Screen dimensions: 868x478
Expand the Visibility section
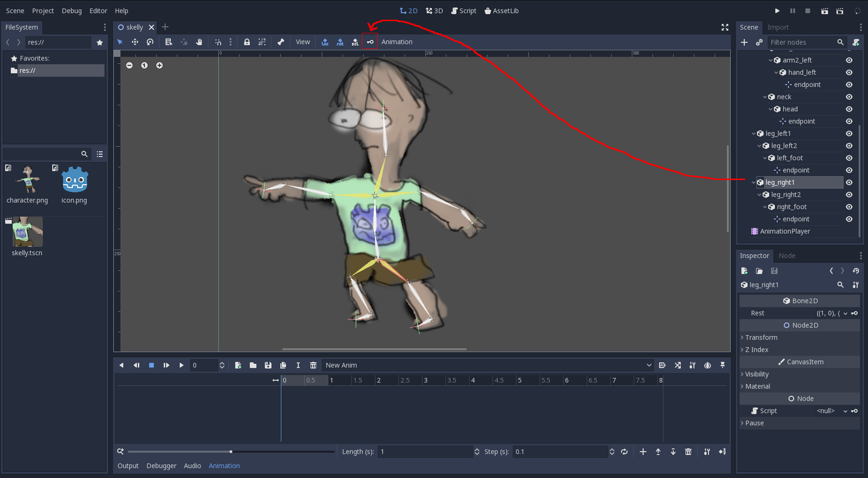pyautogui.click(x=799, y=374)
